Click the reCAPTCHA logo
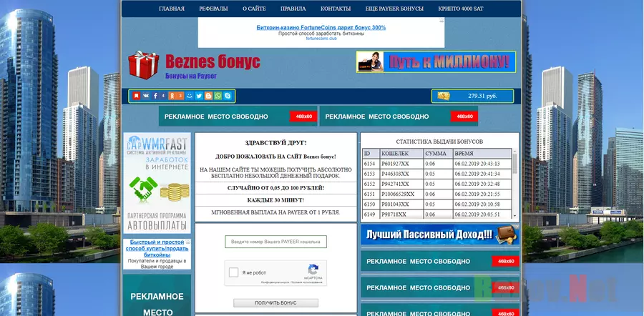This screenshot has height=316, width=644. click(x=313, y=270)
